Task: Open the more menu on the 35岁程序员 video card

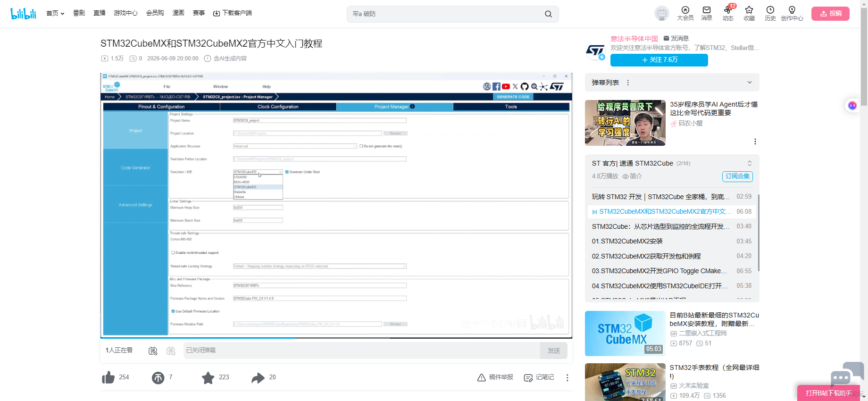Action: pyautogui.click(x=755, y=142)
